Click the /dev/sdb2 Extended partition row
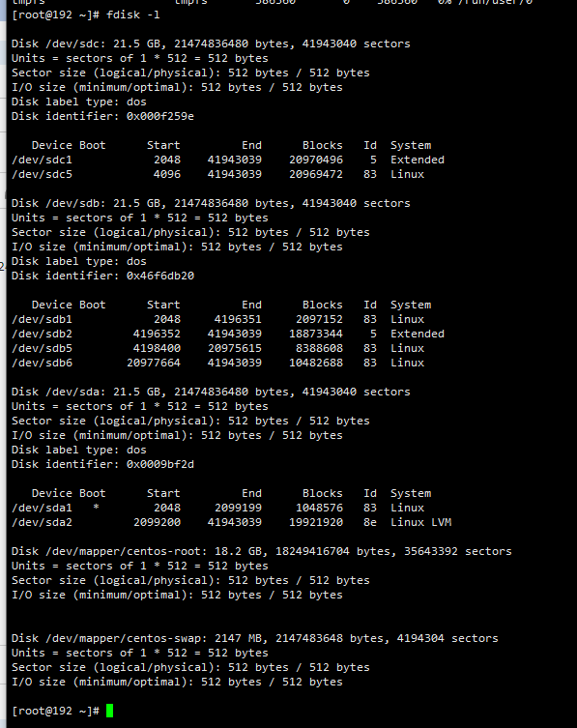Image resolution: width=577 pixels, height=728 pixels. click(228, 334)
